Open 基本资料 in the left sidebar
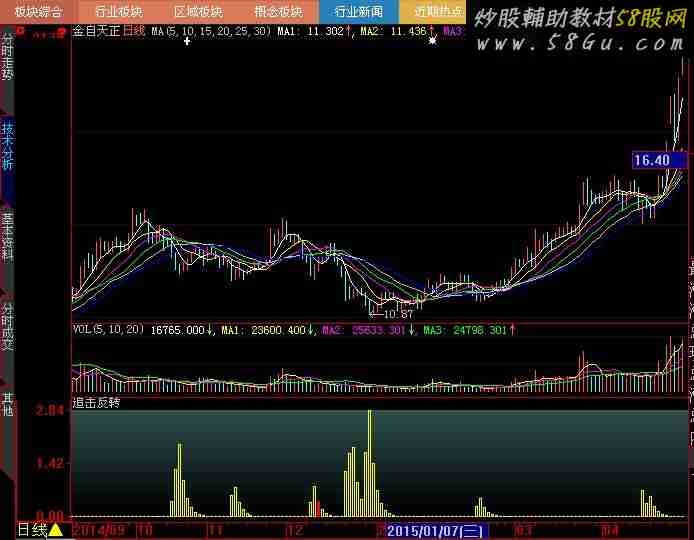The width and height of the screenshot is (694, 540). 8,237
